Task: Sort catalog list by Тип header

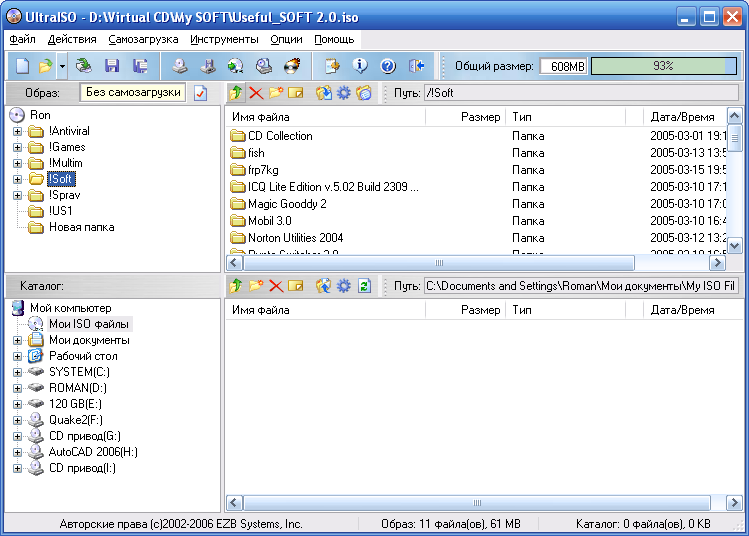Action: (x=565, y=310)
